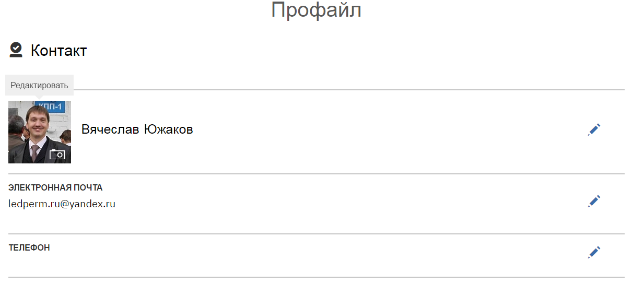Select the surname Южаков
The height and width of the screenshot is (284, 644).
168,129
